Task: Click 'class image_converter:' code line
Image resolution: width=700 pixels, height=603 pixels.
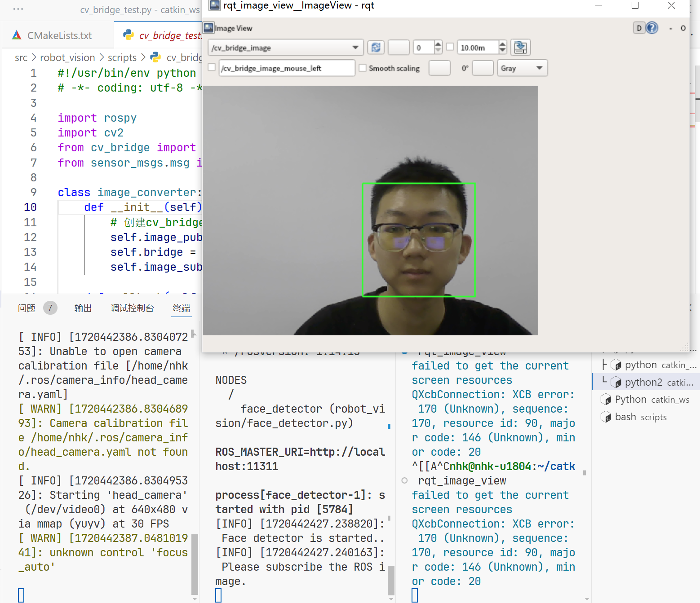Action: click(129, 192)
